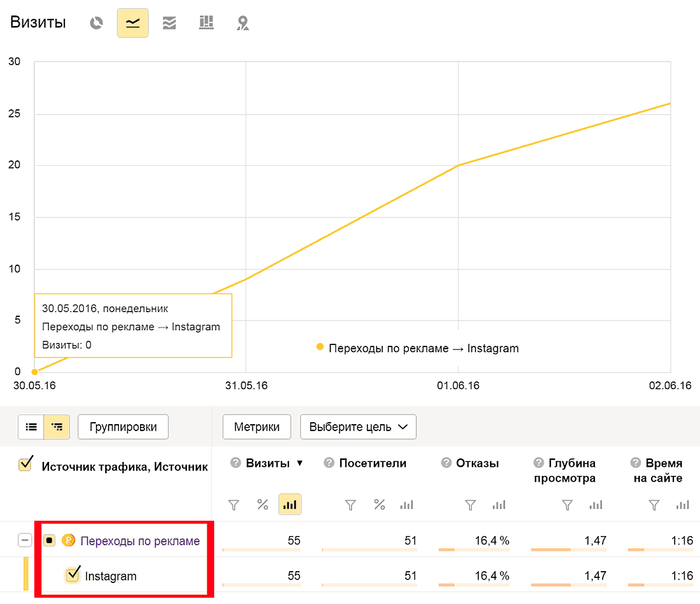Open Группировки settings
This screenshot has height=604, width=700.
[123, 427]
